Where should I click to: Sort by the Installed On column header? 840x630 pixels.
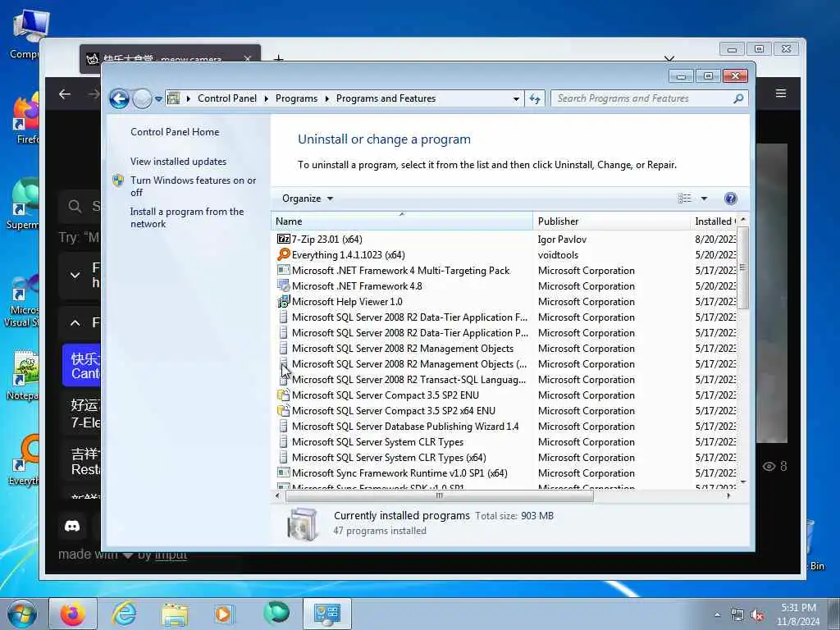pyautogui.click(x=714, y=221)
